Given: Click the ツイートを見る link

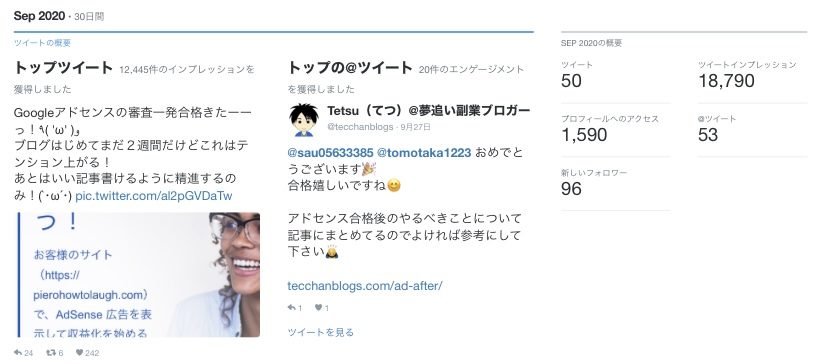Looking at the screenshot, I should point(321,332).
